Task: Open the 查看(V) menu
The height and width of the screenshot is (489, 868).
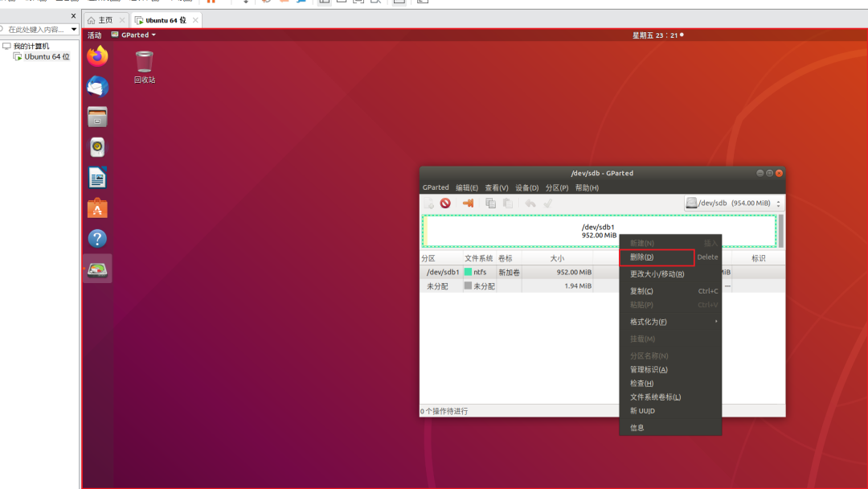Action: point(497,187)
